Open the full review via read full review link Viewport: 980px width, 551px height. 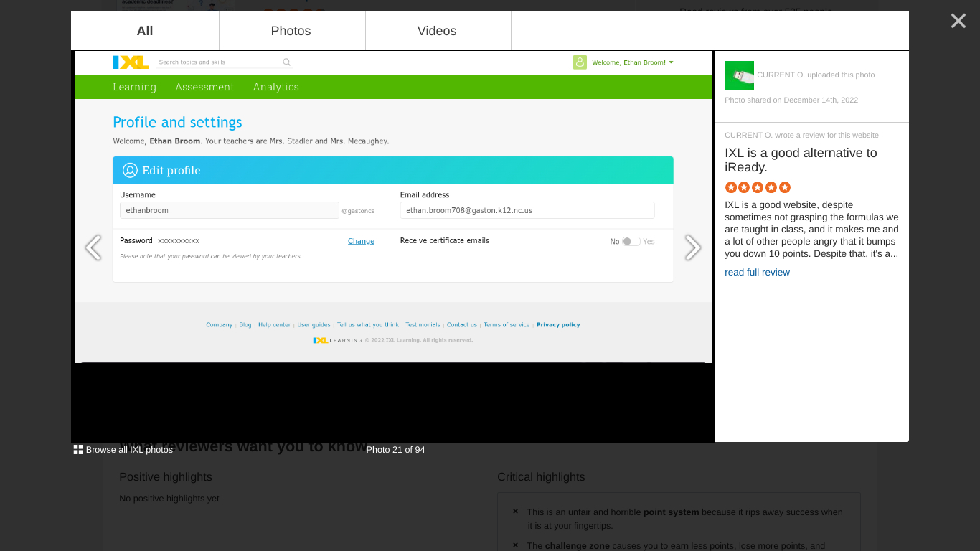pos(757,272)
